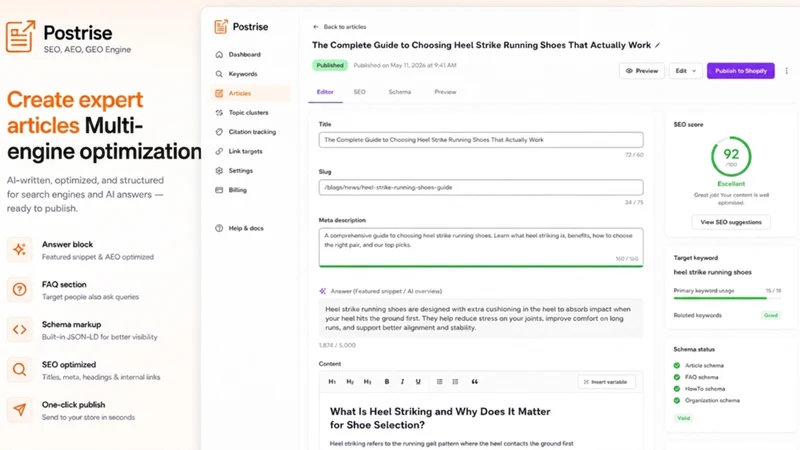Toggle bold formatting
The width and height of the screenshot is (800, 450).
[387, 382]
